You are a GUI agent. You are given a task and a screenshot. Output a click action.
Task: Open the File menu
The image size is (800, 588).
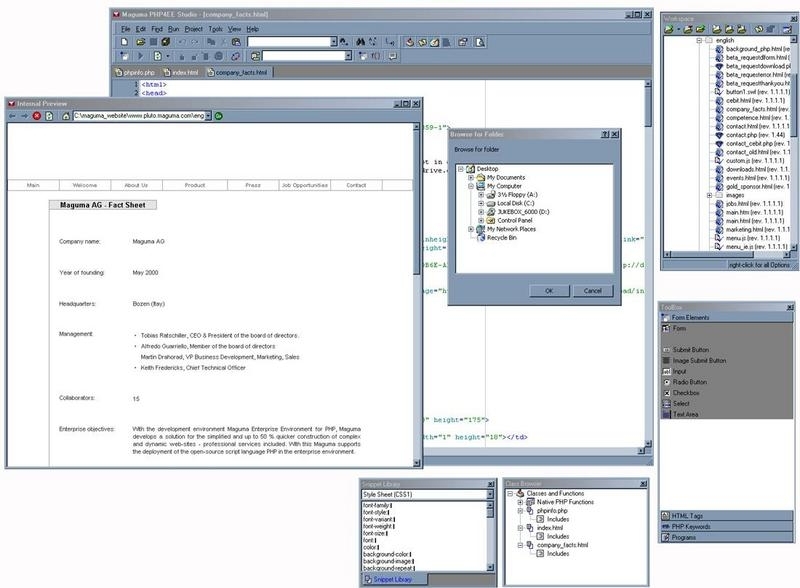click(x=126, y=29)
